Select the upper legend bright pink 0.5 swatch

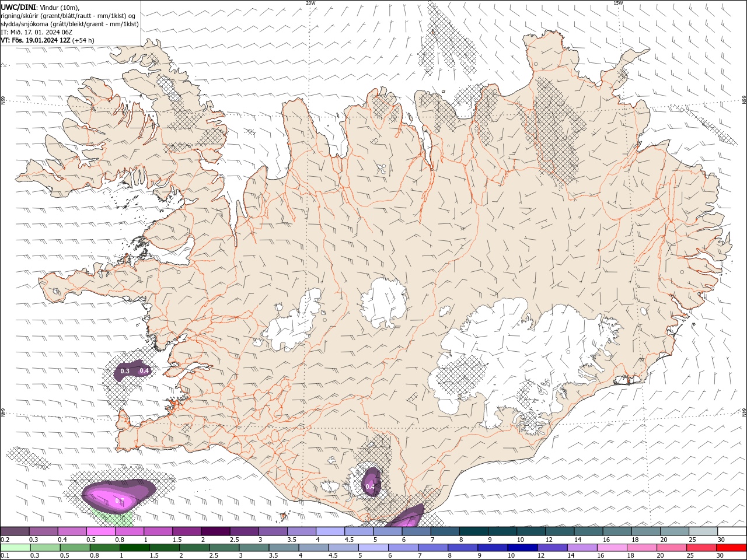pos(100,531)
